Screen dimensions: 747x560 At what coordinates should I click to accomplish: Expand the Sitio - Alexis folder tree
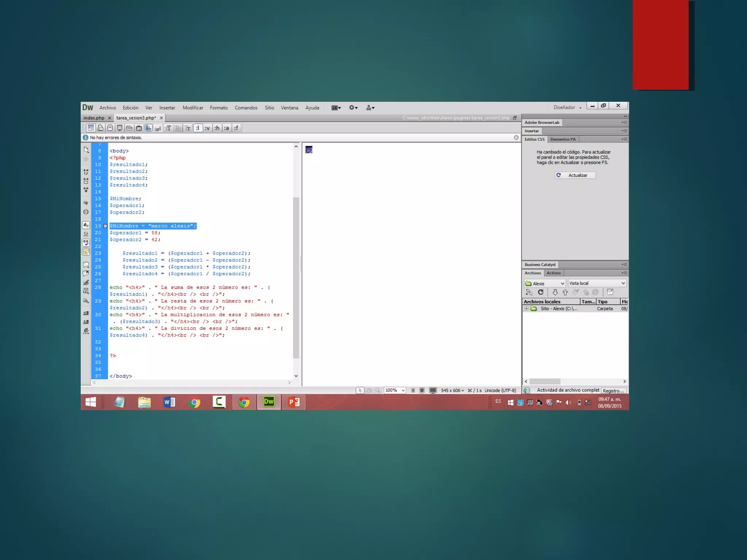526,308
